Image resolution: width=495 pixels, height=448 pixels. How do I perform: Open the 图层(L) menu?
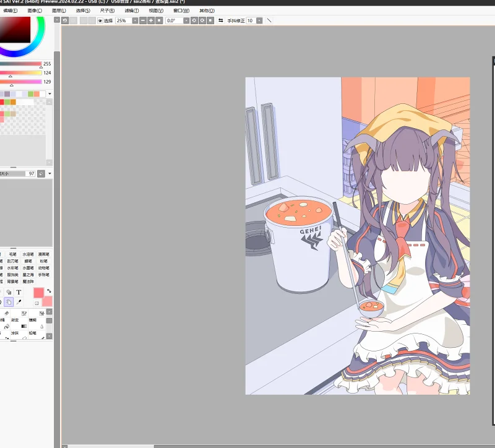(59, 11)
